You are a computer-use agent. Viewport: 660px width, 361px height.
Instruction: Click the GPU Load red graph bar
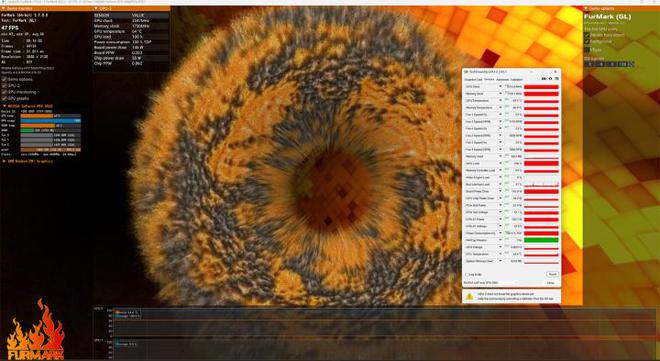[541, 163]
